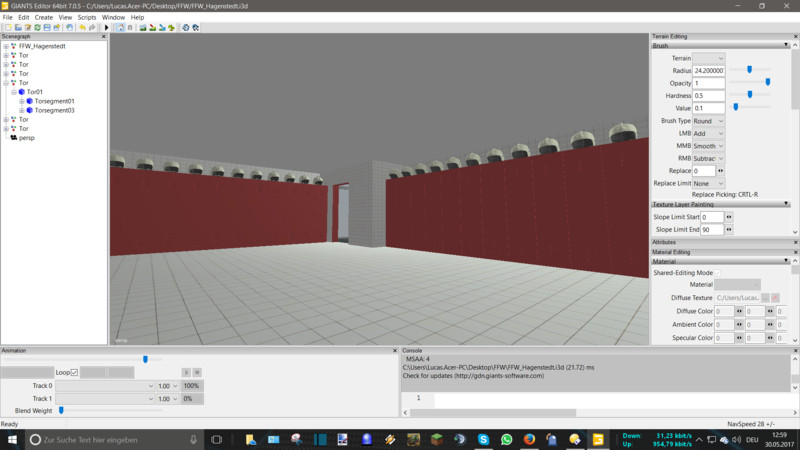Viewport: 800px width, 450px height.
Task: Click the Play button in the main toolbar
Action: tap(107, 27)
